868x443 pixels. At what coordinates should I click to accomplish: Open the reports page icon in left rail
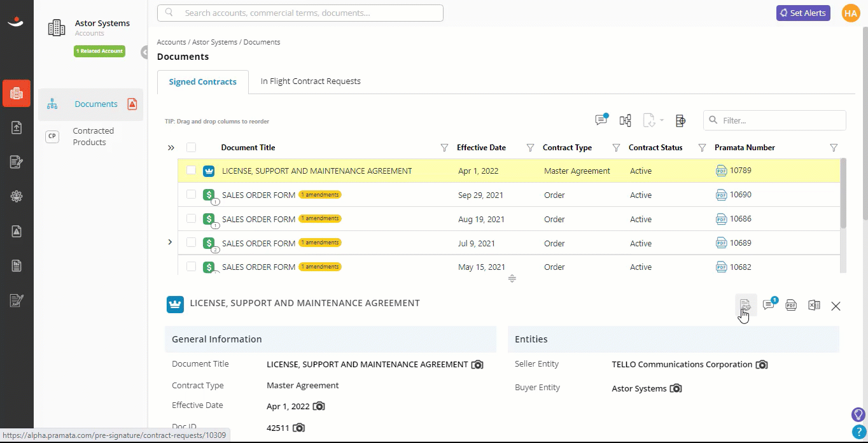point(17,265)
